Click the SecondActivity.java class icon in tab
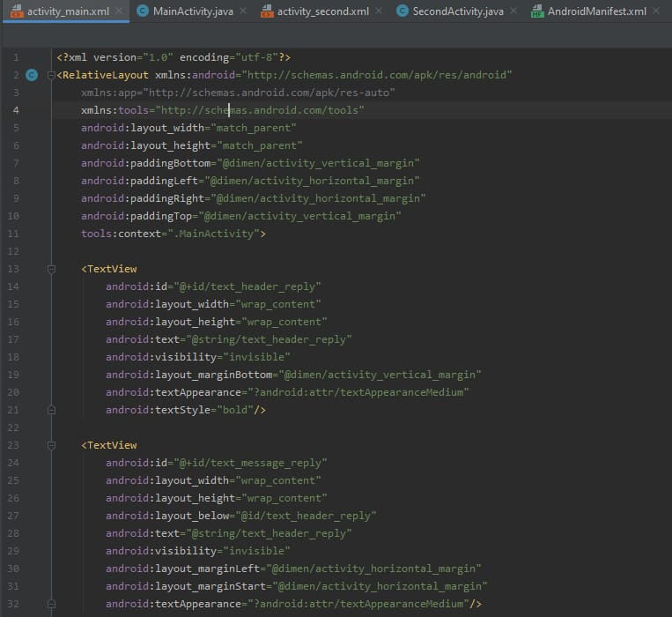Screen dimensions: 672x617 (x=402, y=11)
